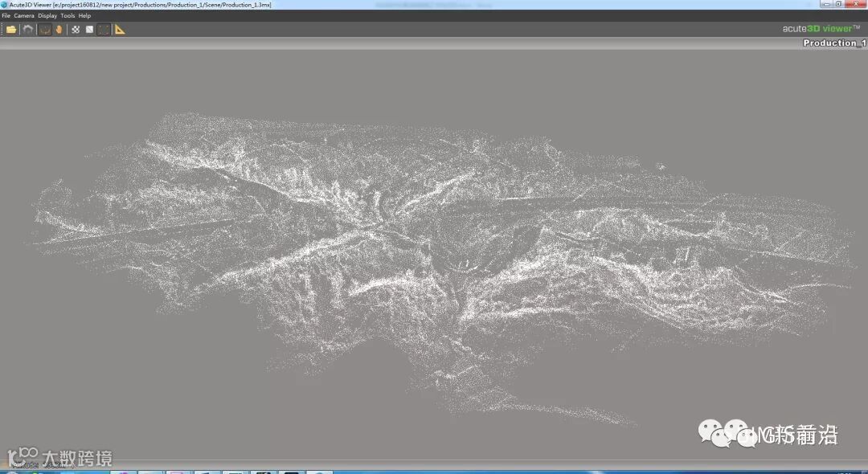868x474 pixels.
Task: Open the Help menu
Action: (84, 15)
